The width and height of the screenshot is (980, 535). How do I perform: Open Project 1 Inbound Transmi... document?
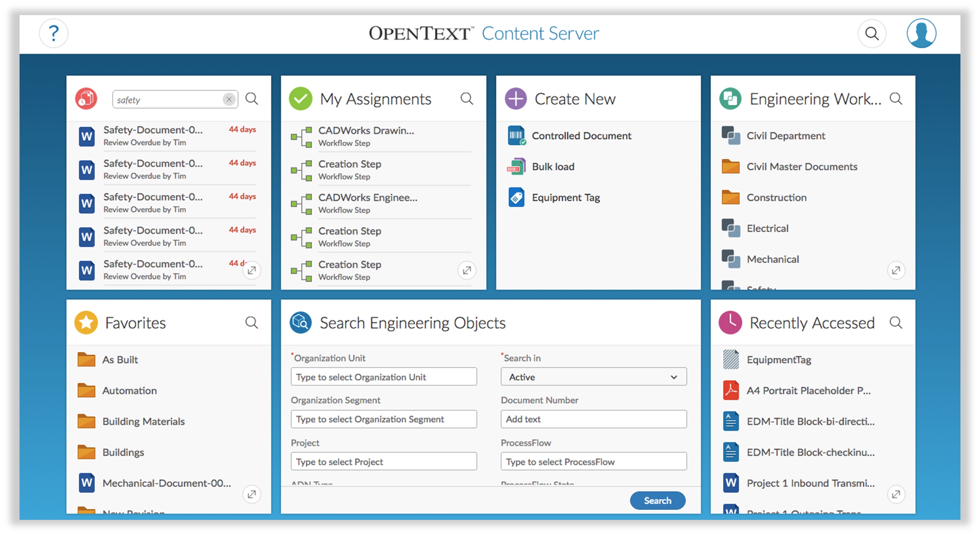pyautogui.click(x=810, y=483)
